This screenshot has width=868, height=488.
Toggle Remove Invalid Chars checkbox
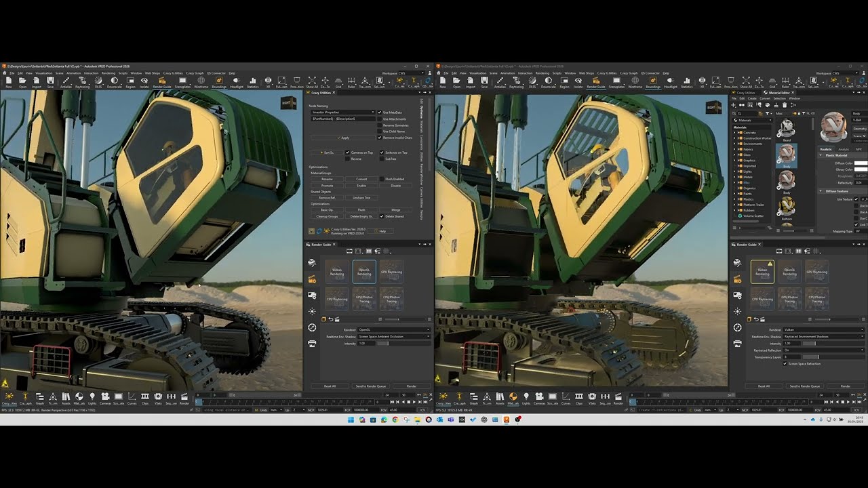pos(381,138)
